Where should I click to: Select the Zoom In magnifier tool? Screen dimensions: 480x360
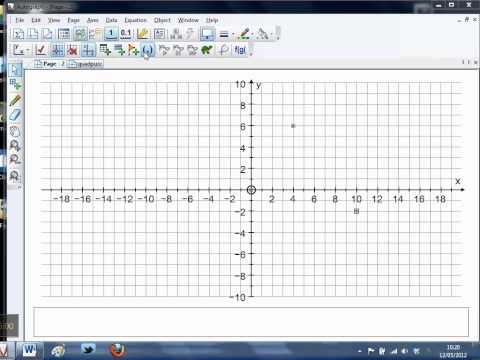click(15, 145)
